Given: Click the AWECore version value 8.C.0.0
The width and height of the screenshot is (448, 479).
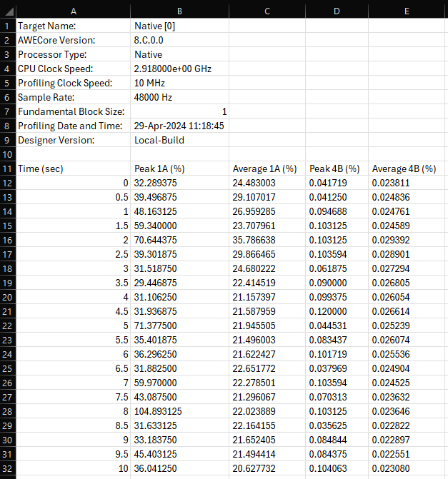Looking at the screenshot, I should coord(179,40).
